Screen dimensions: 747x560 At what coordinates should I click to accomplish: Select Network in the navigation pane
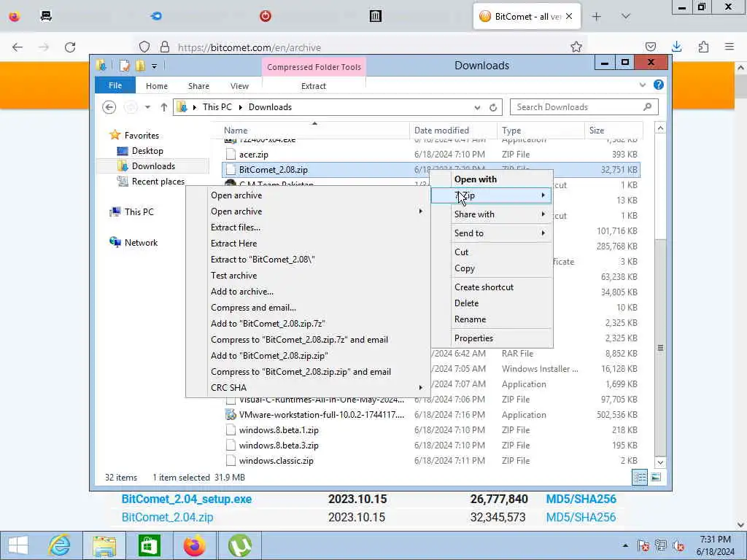[x=141, y=242]
